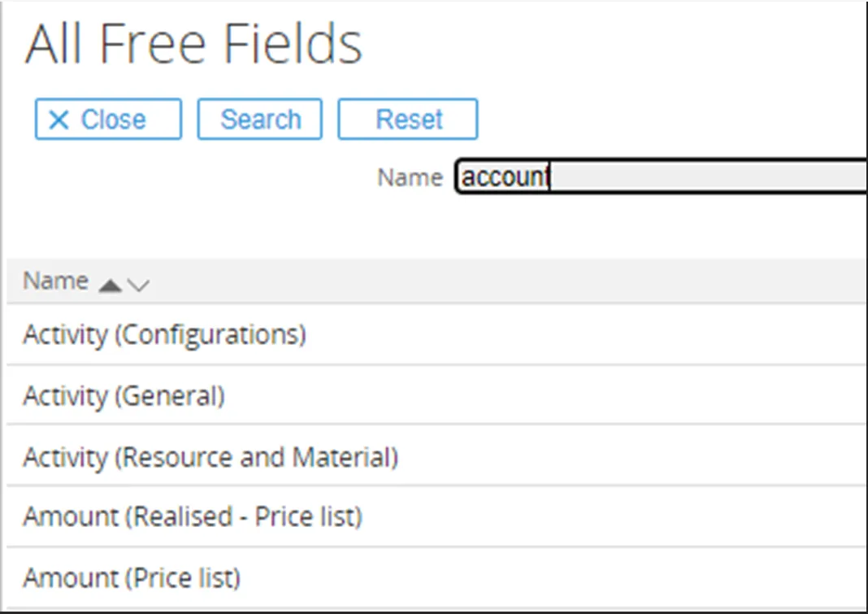Select the Activity (Configurations) row

coord(164,334)
